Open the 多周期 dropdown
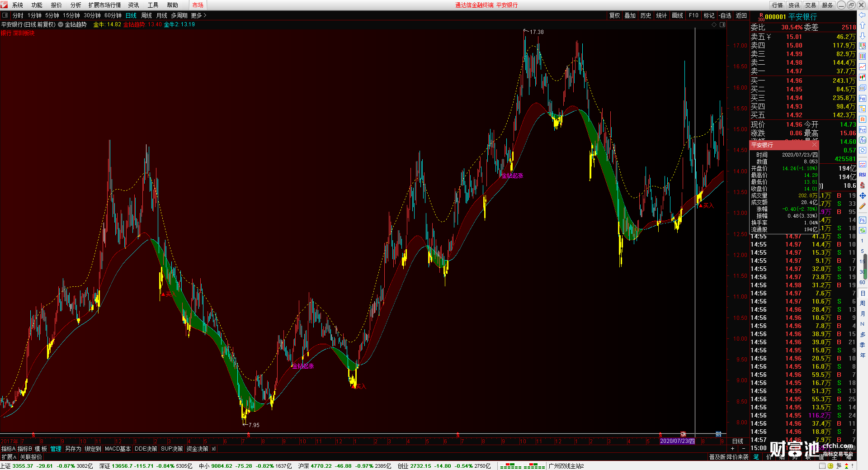The image size is (868, 470). point(179,15)
